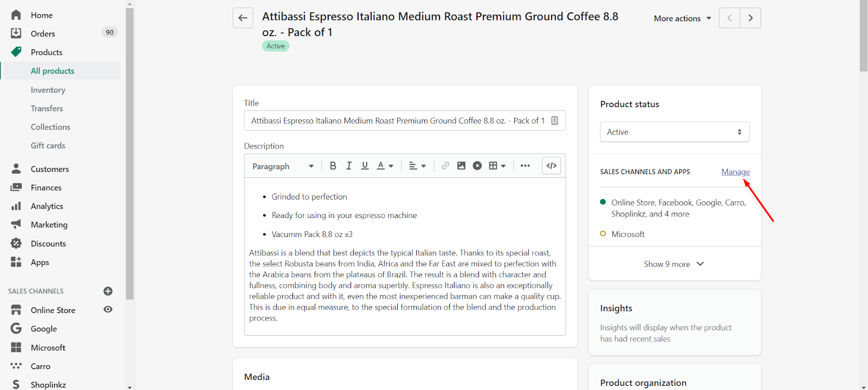Open Orders icon in sidebar

click(x=16, y=34)
